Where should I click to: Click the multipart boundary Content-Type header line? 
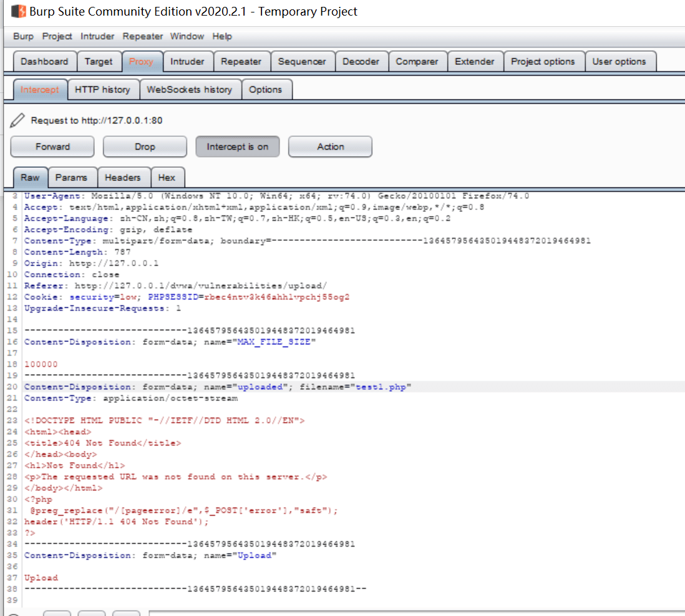(308, 241)
